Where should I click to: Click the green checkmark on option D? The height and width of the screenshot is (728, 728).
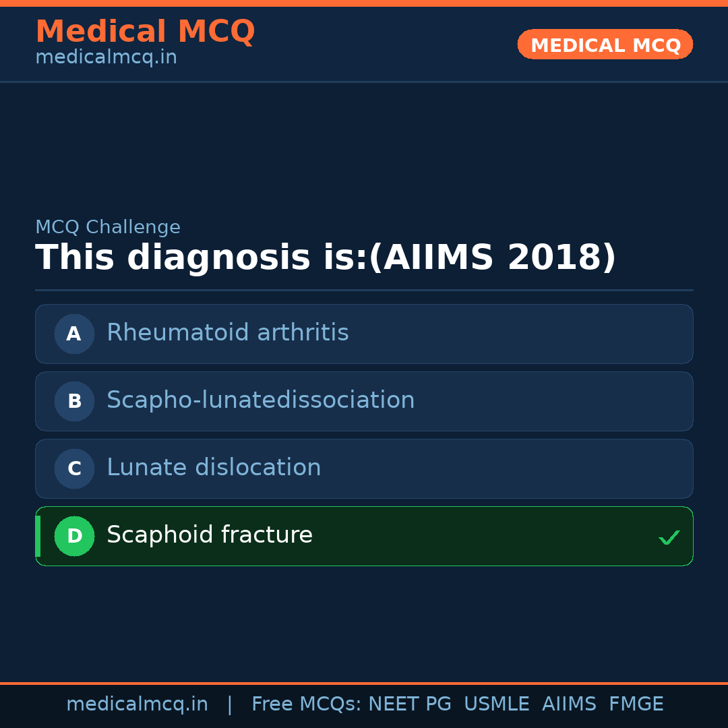tap(669, 537)
